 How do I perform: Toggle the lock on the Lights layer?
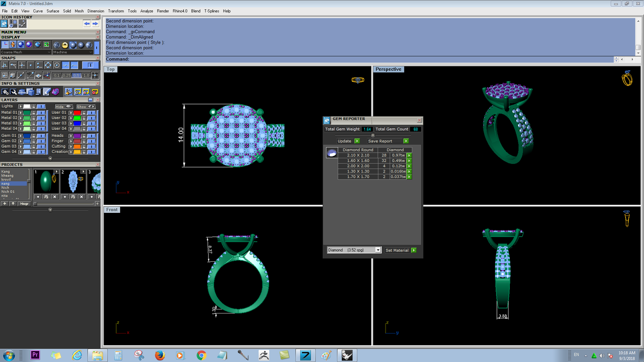pos(33,106)
